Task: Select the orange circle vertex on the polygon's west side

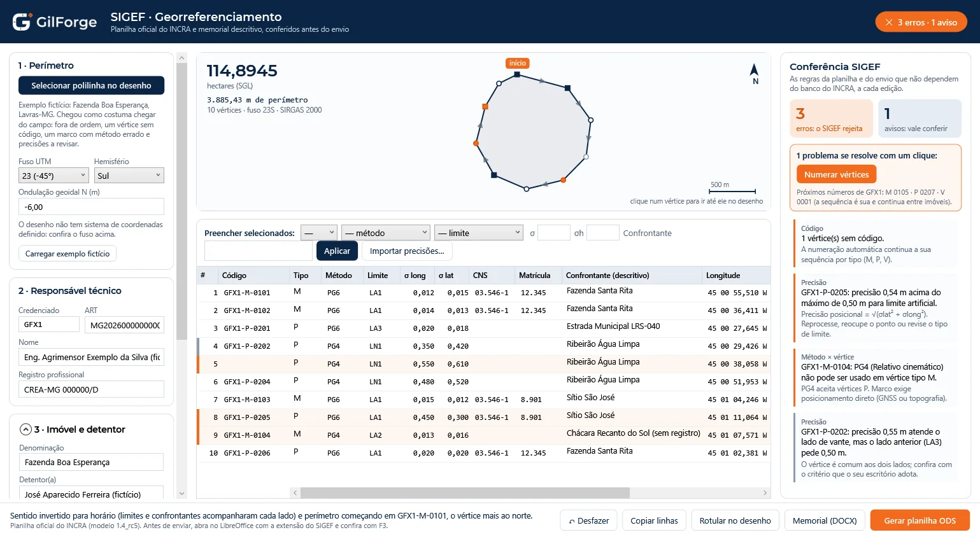Action: coord(476,144)
